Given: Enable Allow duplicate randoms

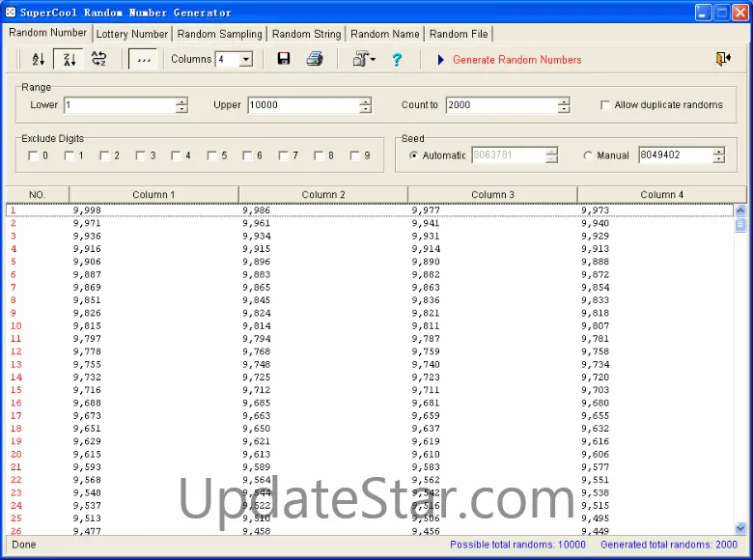Looking at the screenshot, I should tap(605, 104).
